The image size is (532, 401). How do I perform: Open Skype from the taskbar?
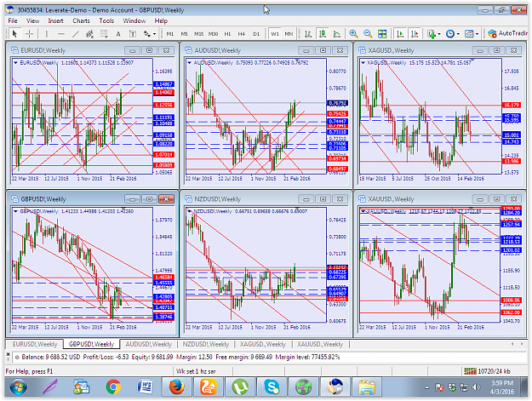272,387
